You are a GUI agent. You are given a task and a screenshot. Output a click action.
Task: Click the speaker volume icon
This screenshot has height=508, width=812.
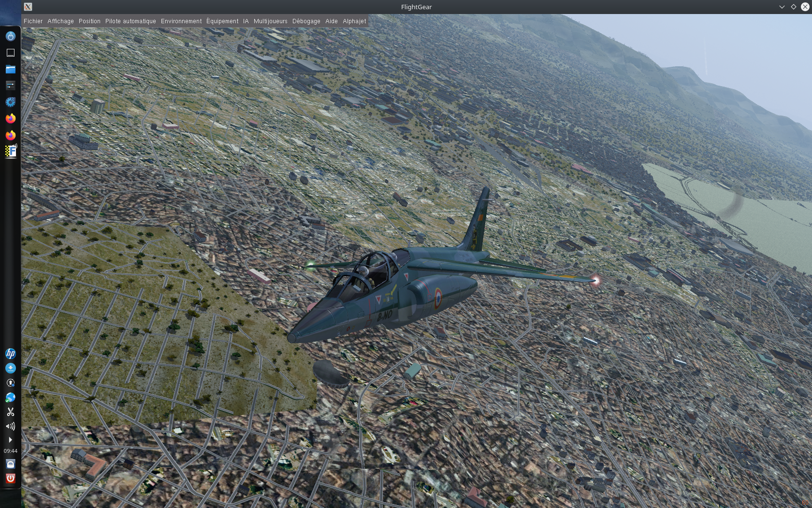[x=10, y=426]
